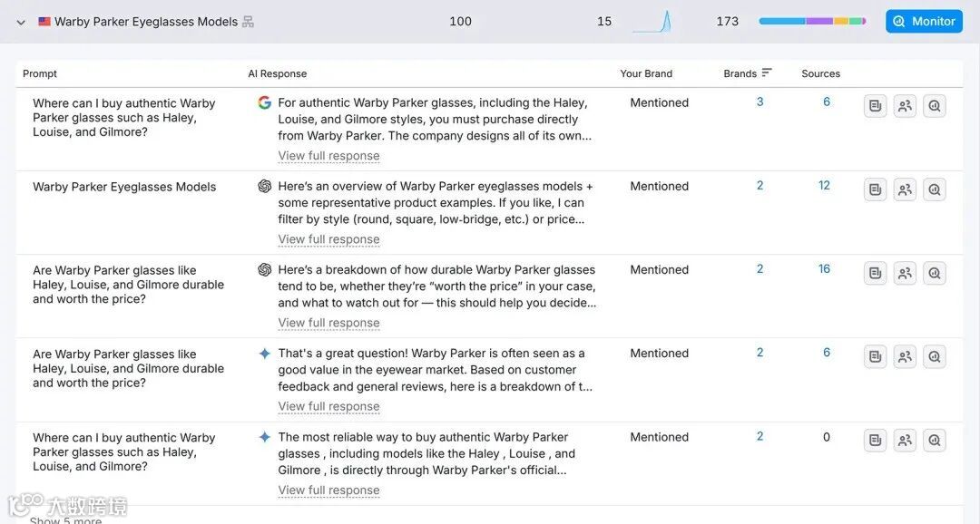Open search-analyze icon for Eyeglasses Models row

coord(935,189)
